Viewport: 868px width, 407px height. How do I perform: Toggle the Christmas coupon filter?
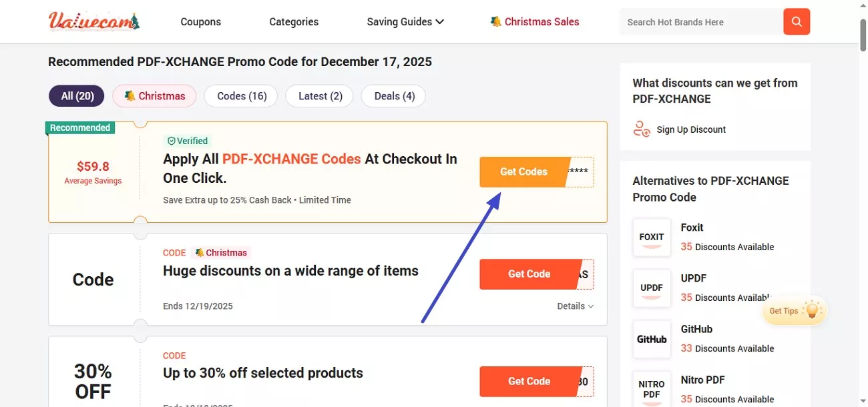[154, 95]
